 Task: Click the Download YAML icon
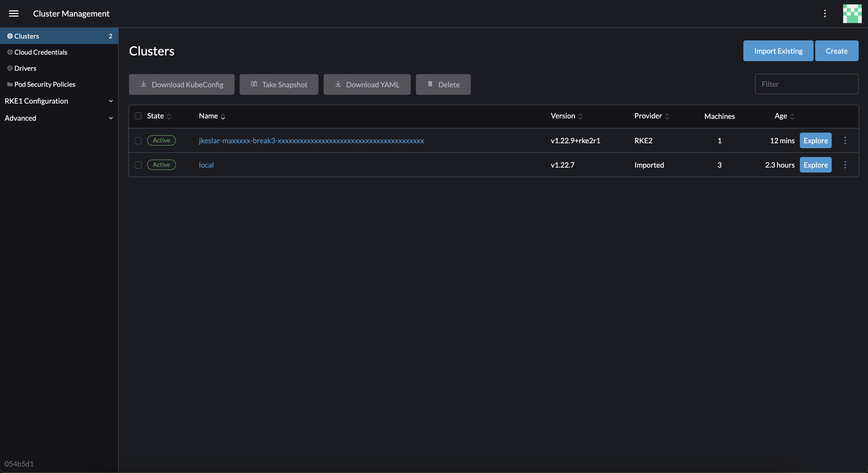[338, 84]
